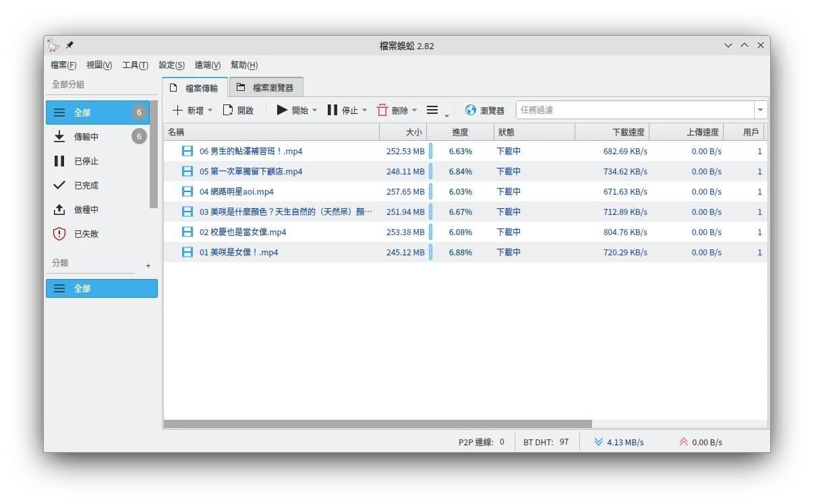Click the Open (開啟) file icon
814x504 pixels.
tap(228, 110)
